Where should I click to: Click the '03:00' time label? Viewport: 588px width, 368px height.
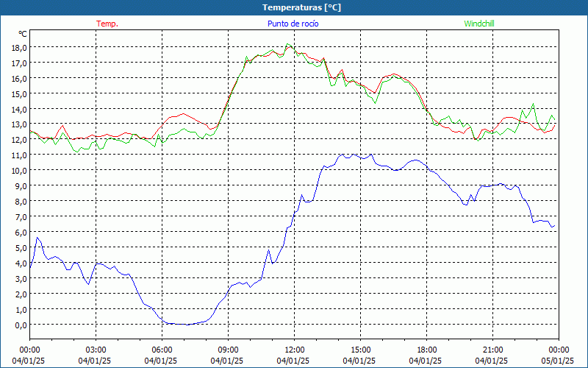[96, 350]
